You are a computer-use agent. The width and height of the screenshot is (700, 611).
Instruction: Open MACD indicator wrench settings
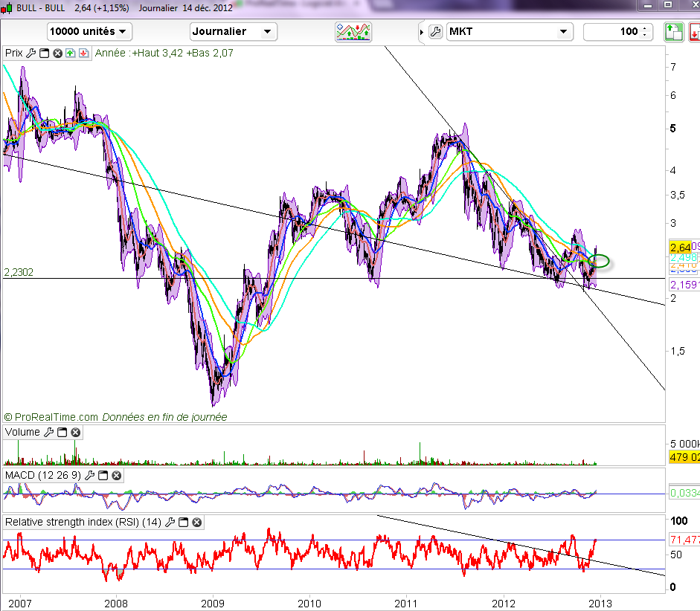pyautogui.click(x=89, y=475)
